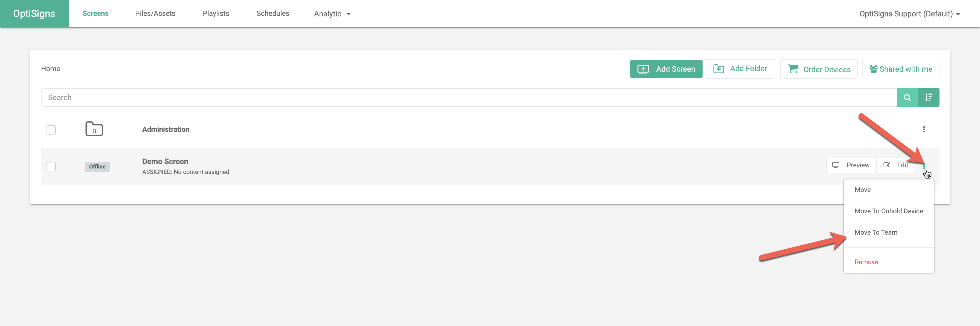The image size is (980, 326).
Task: Edit the Demo Screen
Action: [x=895, y=165]
